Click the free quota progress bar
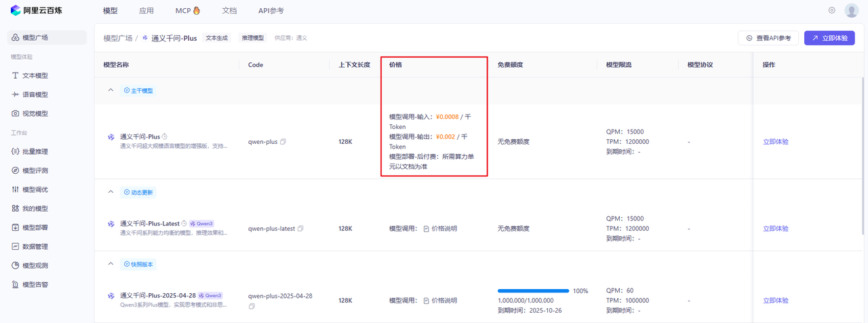 pos(533,290)
